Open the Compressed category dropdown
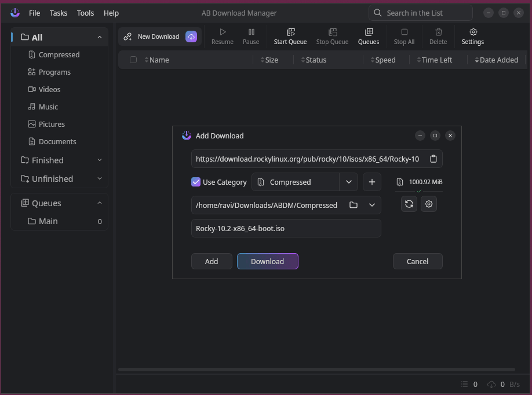The height and width of the screenshot is (395, 532). tap(348, 182)
